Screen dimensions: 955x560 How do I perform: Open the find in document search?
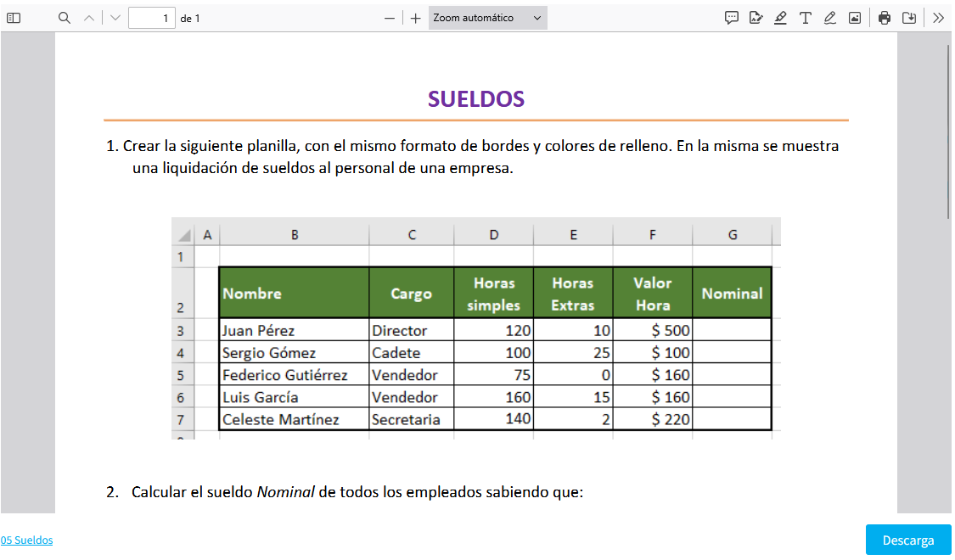65,18
